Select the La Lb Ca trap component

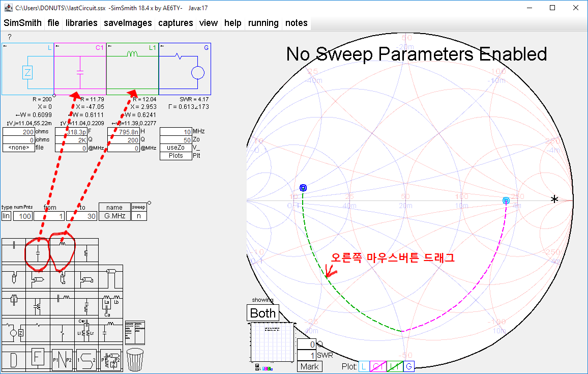pyautogui.click(x=110, y=304)
